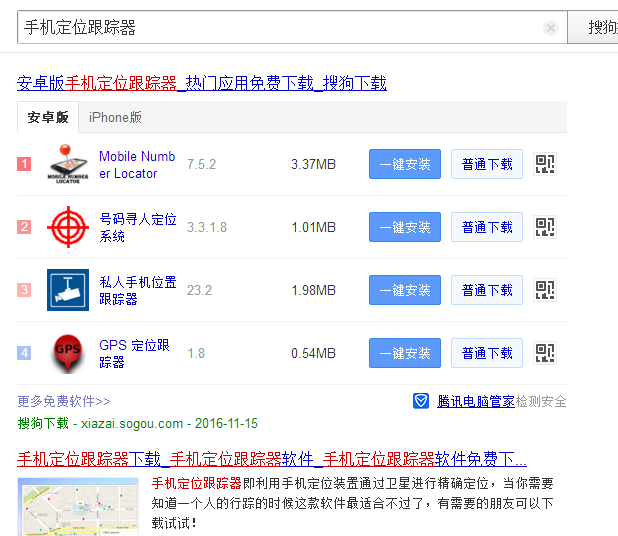This screenshot has height=536, width=618.
Task: Open the 手机定位跟踪器下载 软件免费下 result title
Action: pyautogui.click(x=272, y=459)
